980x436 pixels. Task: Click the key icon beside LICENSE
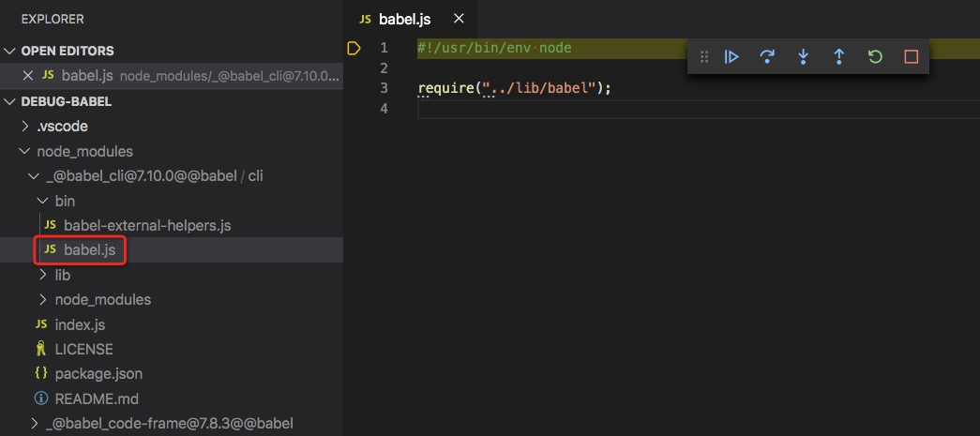pyautogui.click(x=41, y=349)
